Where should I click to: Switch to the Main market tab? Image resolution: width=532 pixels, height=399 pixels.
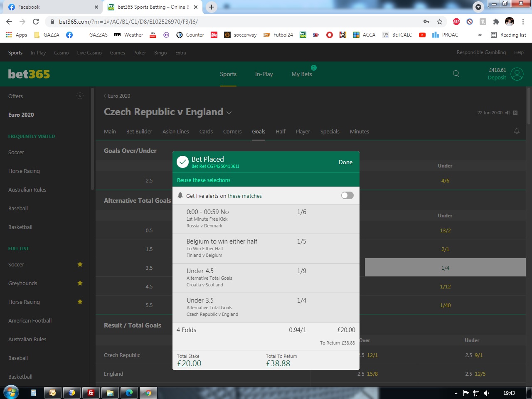tap(110, 131)
